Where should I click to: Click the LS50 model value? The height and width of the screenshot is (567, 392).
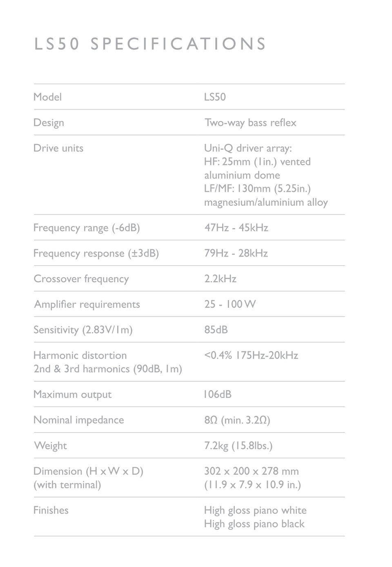215,97
